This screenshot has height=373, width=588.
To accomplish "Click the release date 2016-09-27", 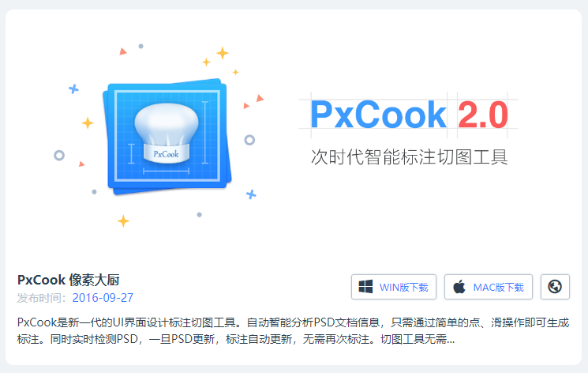I will 103,298.
